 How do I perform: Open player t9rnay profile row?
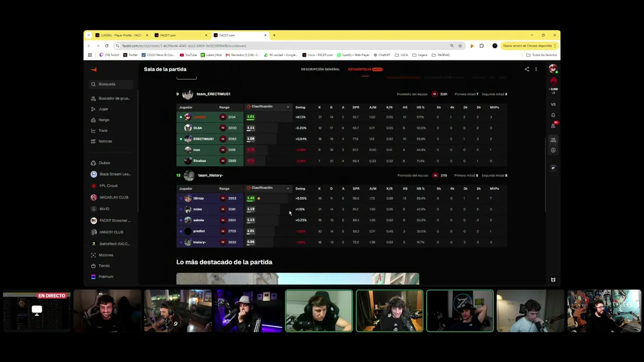coord(198,198)
